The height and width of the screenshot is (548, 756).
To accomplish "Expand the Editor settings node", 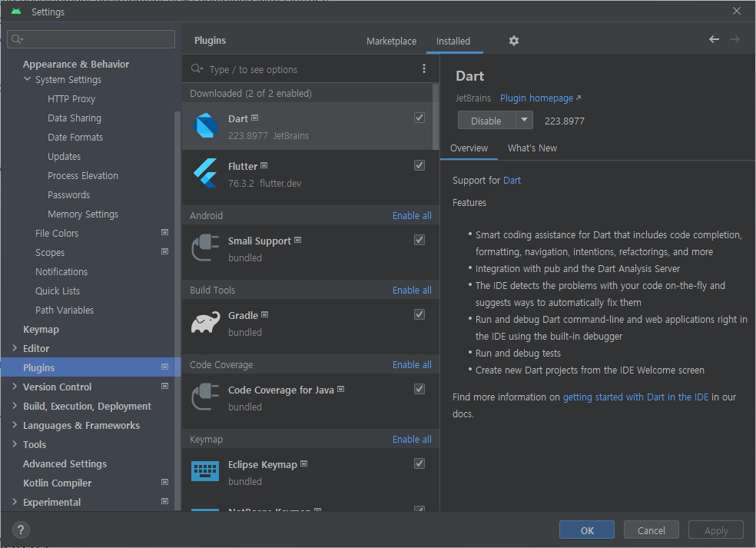I will coord(15,348).
